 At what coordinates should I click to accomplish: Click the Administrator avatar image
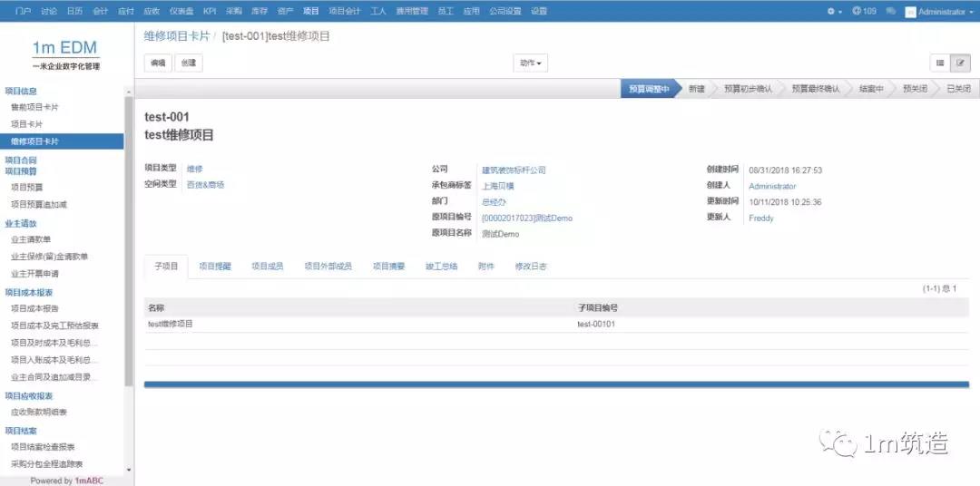[x=910, y=12]
